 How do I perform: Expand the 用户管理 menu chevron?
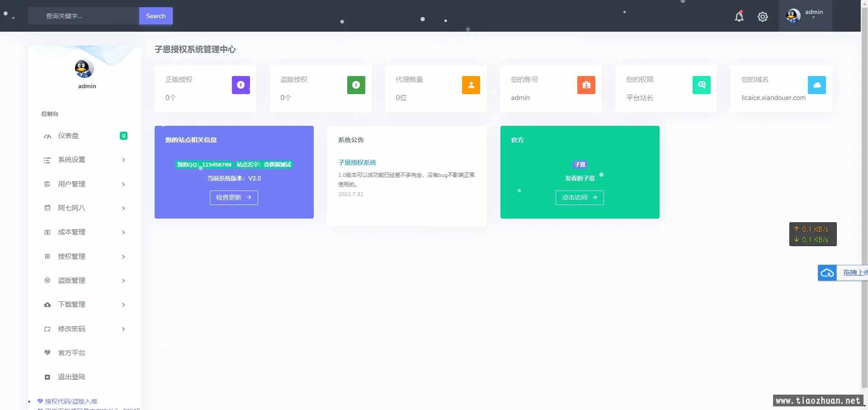coord(123,184)
